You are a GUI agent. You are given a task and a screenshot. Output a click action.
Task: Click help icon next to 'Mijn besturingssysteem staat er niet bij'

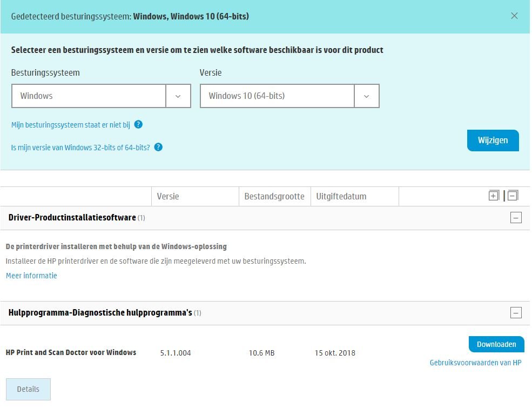coord(138,125)
